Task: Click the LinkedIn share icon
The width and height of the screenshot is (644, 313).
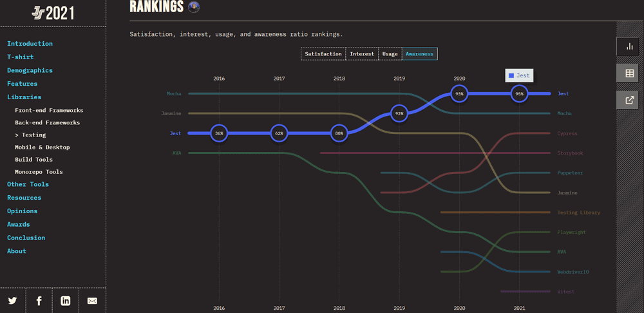Action: click(x=66, y=300)
